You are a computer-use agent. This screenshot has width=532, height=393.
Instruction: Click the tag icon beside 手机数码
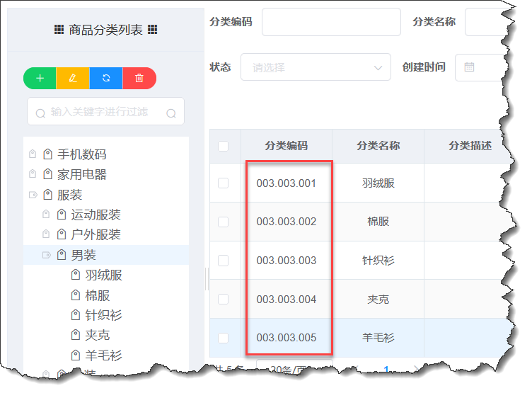click(47, 154)
